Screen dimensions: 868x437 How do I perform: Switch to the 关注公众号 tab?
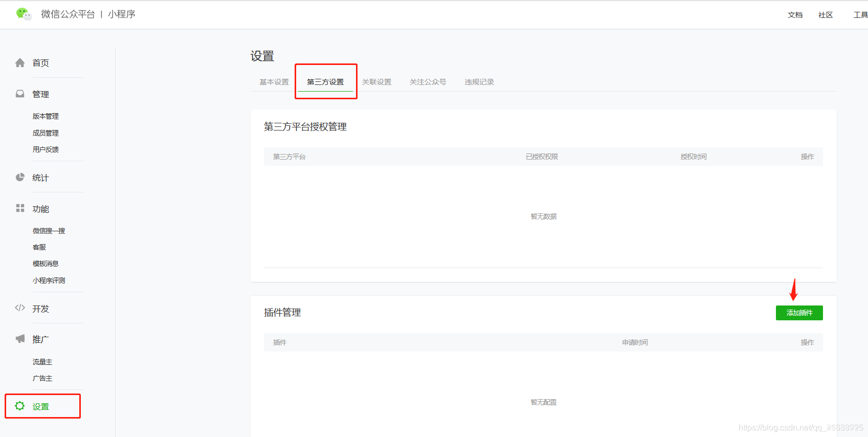coord(428,82)
